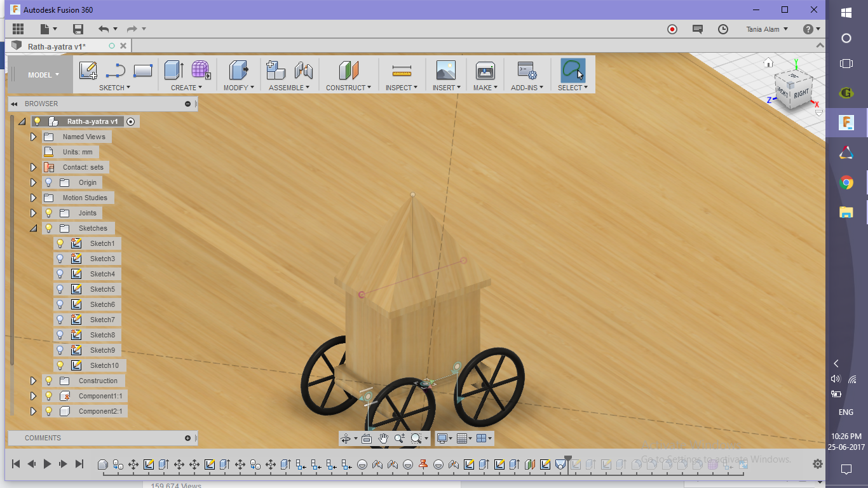This screenshot has width=868, height=488.
Task: Collapse the Sketches folder
Action: point(34,228)
